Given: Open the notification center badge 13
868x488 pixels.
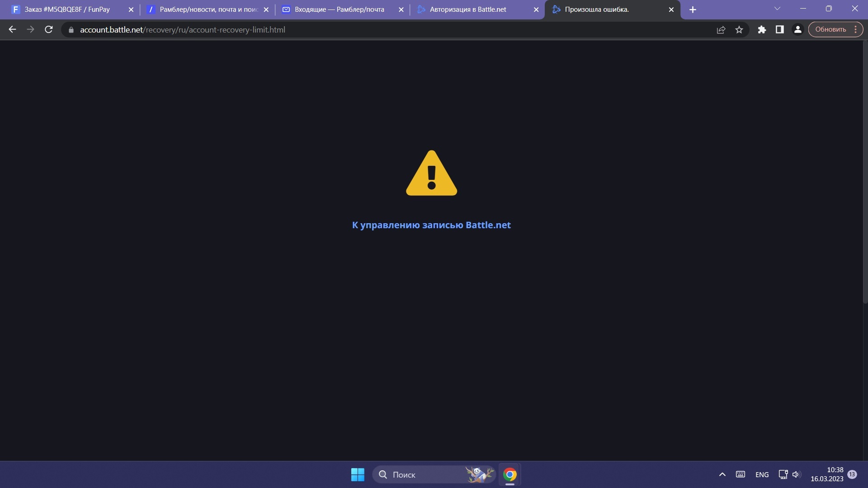Looking at the screenshot, I should click(852, 474).
